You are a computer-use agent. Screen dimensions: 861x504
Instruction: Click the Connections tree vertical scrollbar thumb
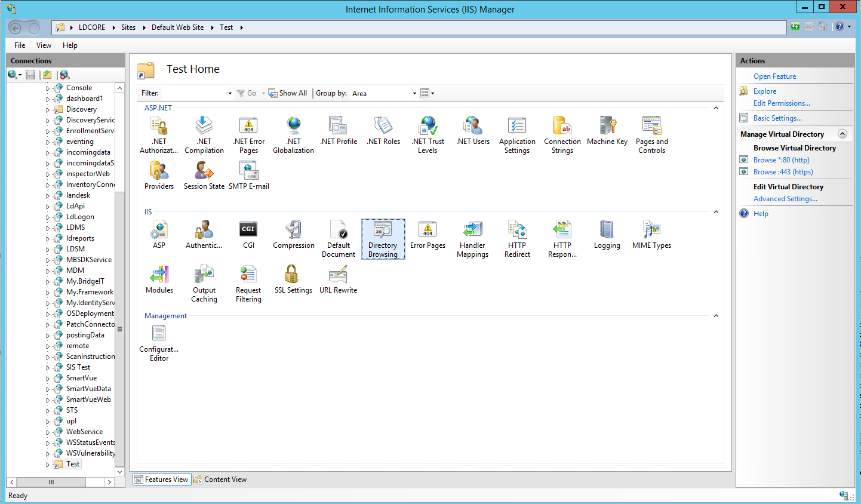point(119,328)
